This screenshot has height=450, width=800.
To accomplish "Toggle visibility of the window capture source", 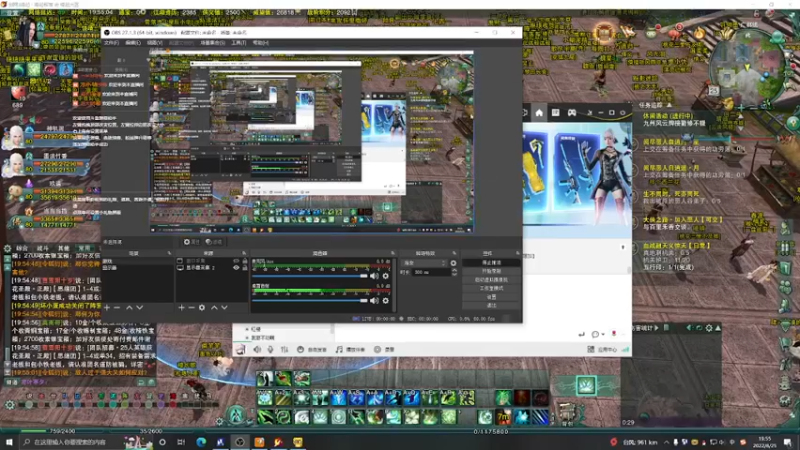I will (236, 261).
